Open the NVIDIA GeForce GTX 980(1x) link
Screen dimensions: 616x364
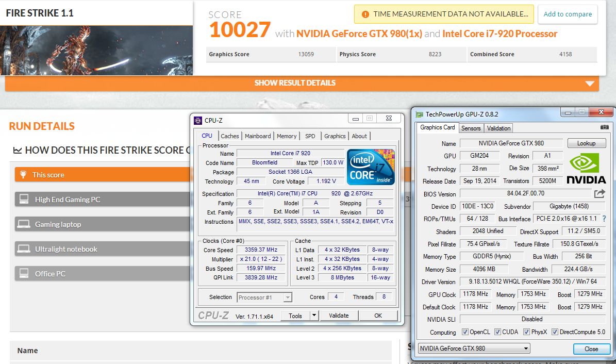[x=359, y=34]
